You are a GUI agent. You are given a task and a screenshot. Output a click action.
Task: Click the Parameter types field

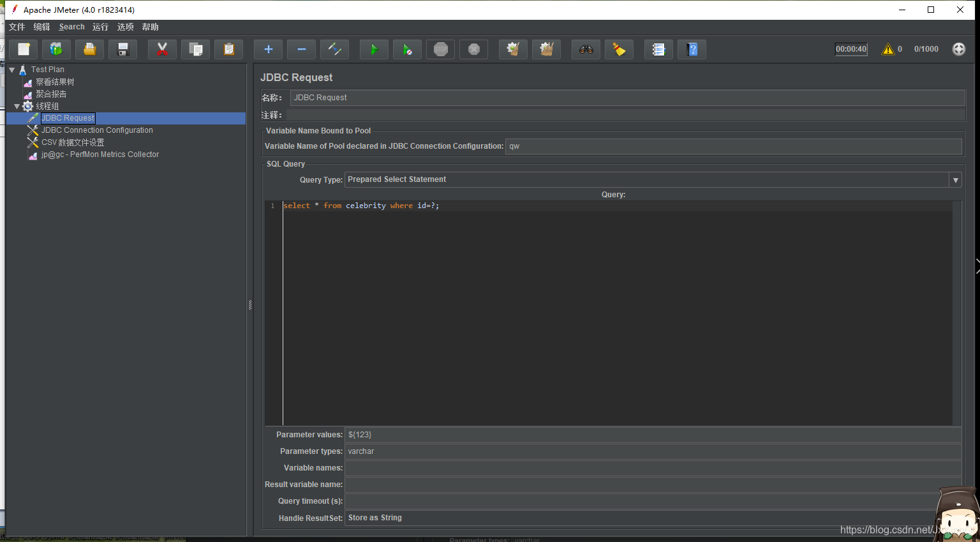click(x=653, y=451)
